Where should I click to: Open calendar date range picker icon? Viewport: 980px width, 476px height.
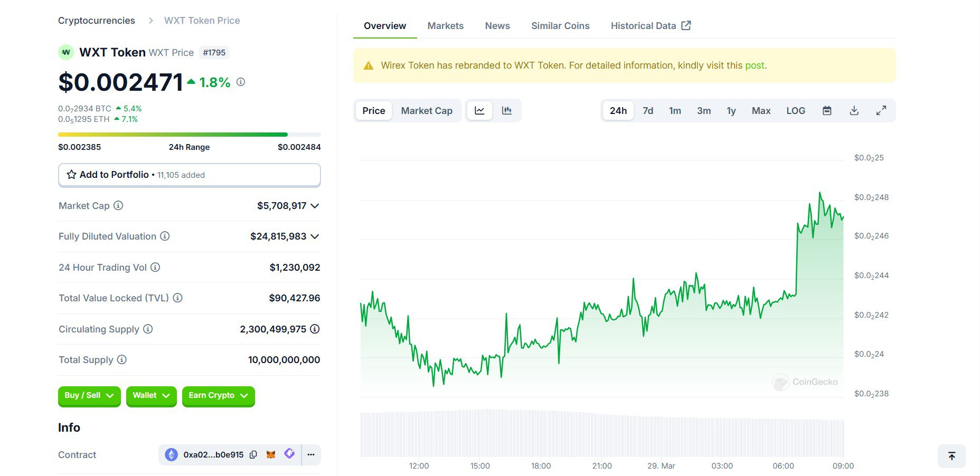[827, 111]
